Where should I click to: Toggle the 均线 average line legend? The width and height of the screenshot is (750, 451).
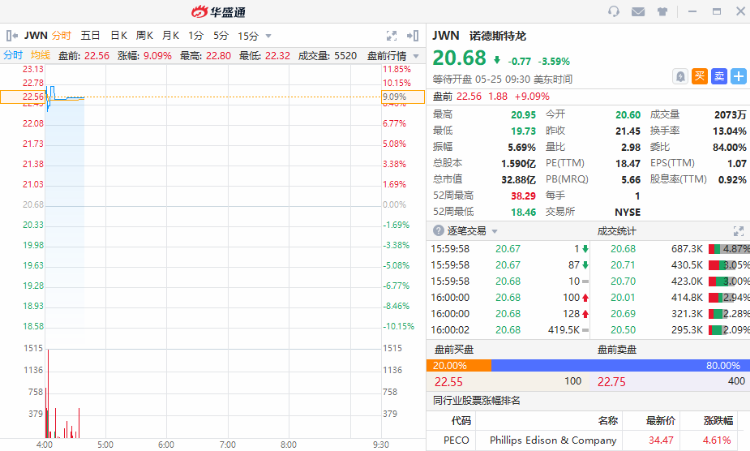click(x=40, y=55)
